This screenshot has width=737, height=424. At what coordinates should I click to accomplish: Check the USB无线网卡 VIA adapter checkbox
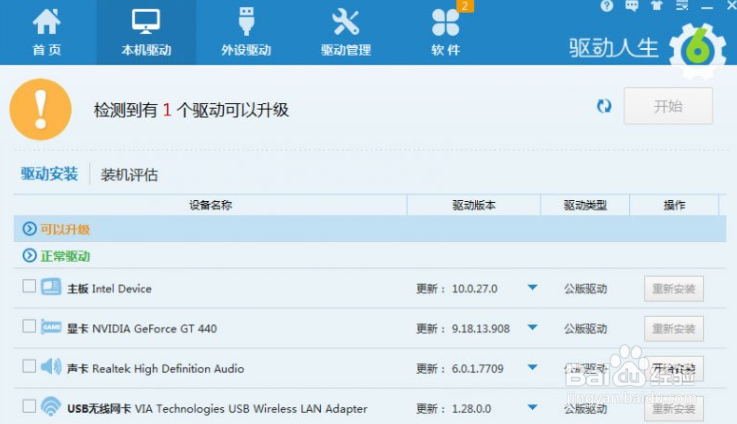pos(29,406)
